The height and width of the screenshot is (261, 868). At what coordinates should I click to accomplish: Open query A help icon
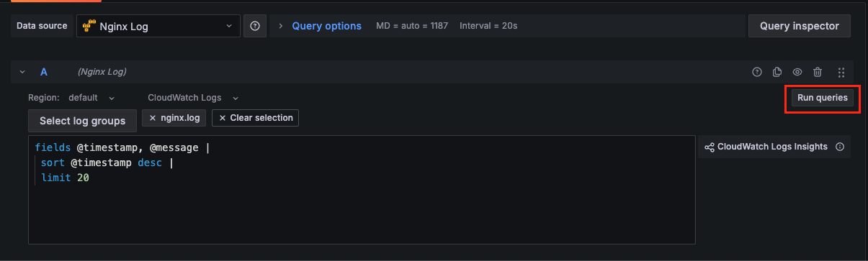coord(757,72)
